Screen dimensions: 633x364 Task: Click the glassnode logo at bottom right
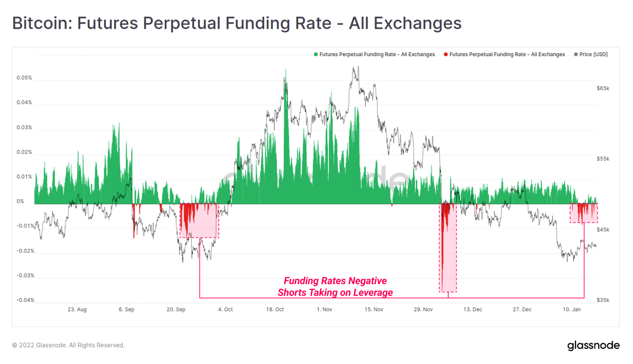[x=593, y=345]
